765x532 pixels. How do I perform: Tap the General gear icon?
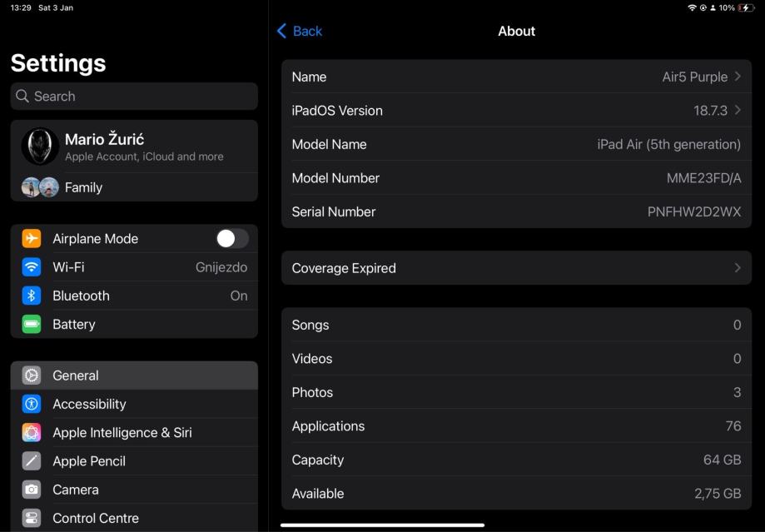tap(32, 375)
